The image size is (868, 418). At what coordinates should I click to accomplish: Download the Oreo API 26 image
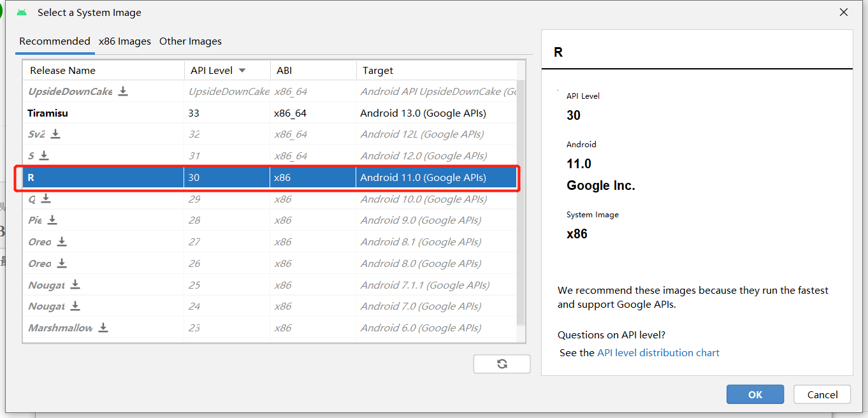tap(62, 263)
